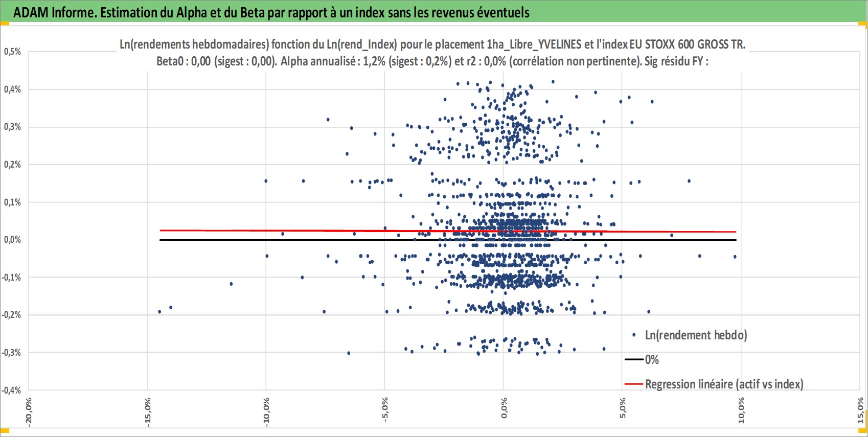Click the "0,5%" vertical axis label
The image size is (868, 437).
pos(13,52)
